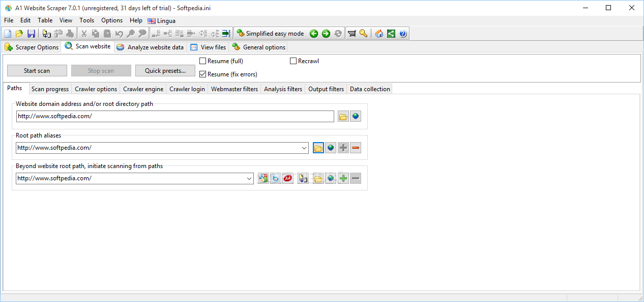The height and width of the screenshot is (302, 644).
Task: Open the Help menu
Action: point(136,20)
